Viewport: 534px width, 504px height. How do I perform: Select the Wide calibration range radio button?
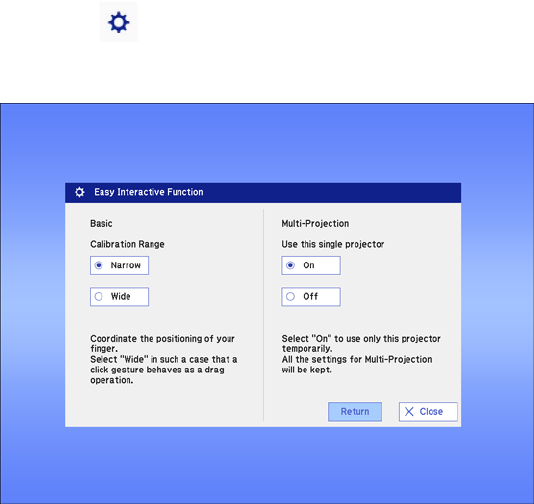coord(120,297)
